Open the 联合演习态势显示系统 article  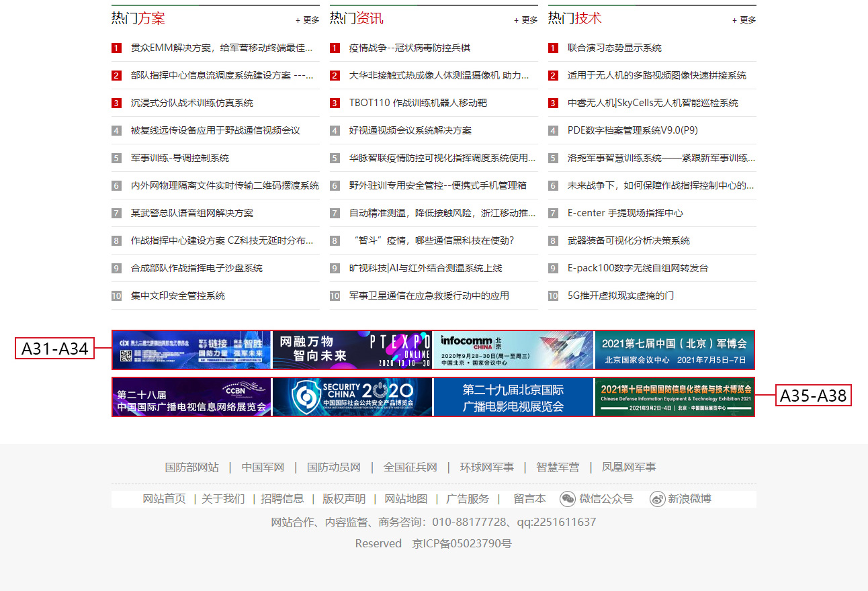(x=614, y=48)
